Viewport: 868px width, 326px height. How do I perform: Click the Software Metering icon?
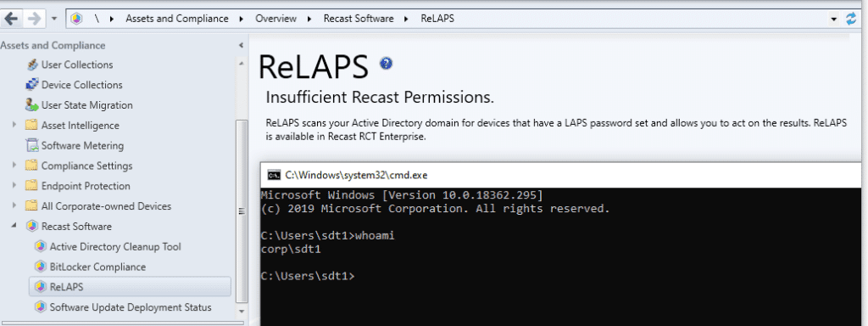click(33, 146)
